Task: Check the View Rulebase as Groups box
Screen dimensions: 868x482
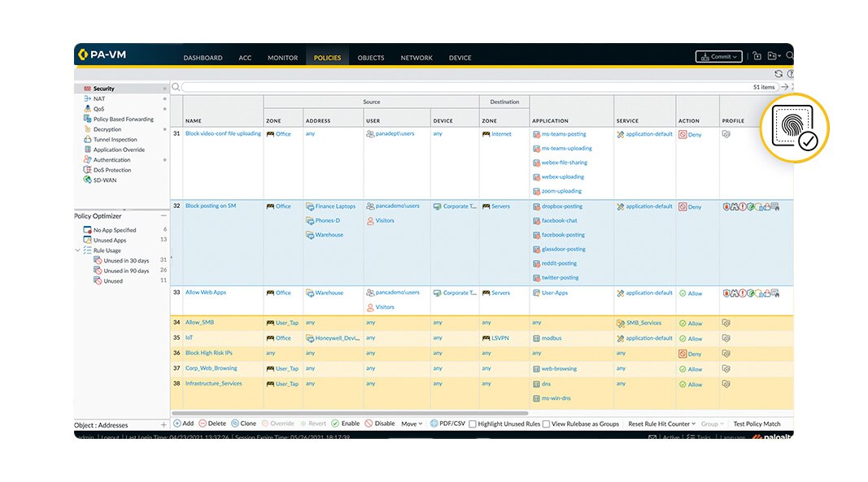Action: [546, 424]
